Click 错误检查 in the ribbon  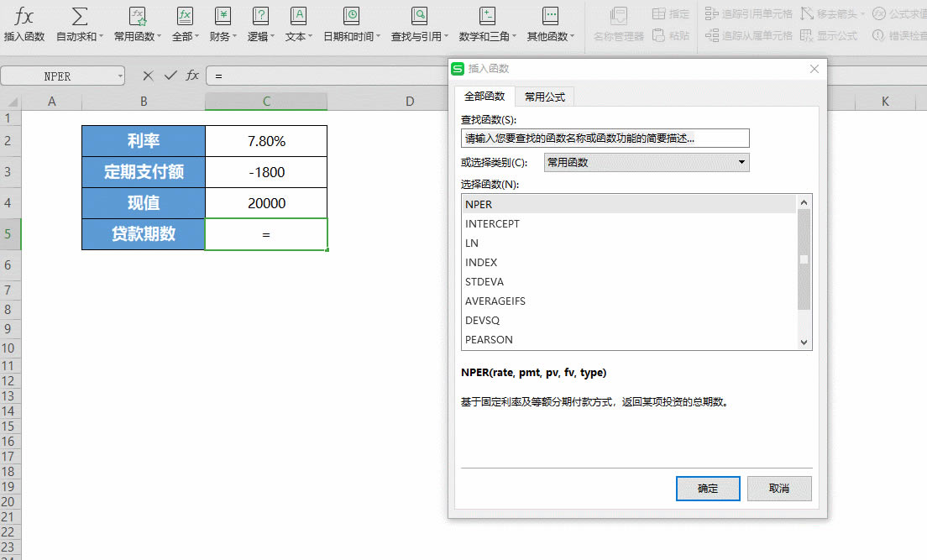pos(899,35)
